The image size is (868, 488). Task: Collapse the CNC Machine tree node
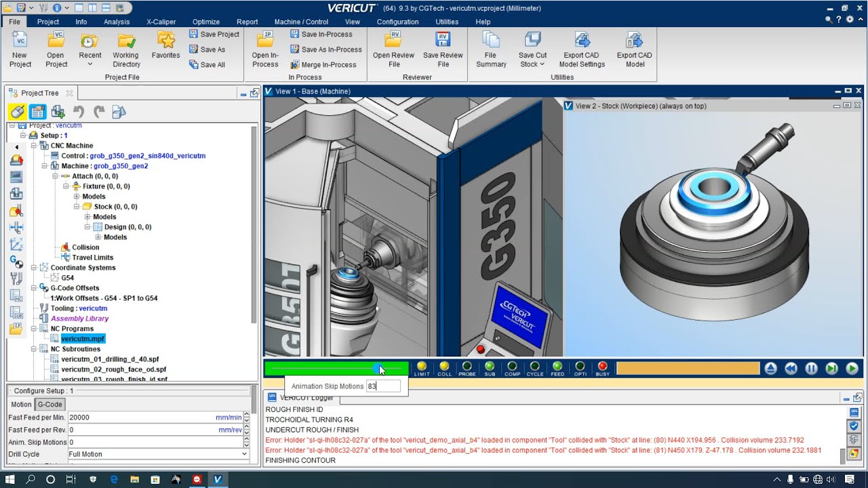pos(33,146)
